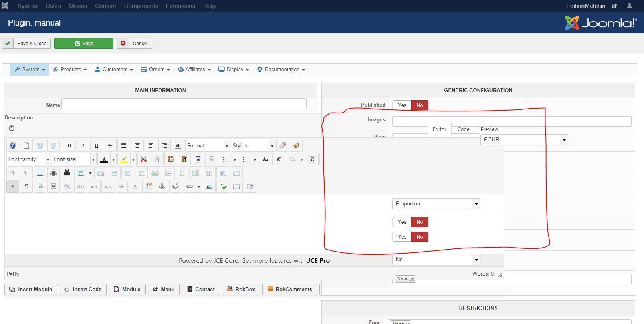This screenshot has height=324, width=644.
Task: Click the green Save button
Action: point(84,43)
